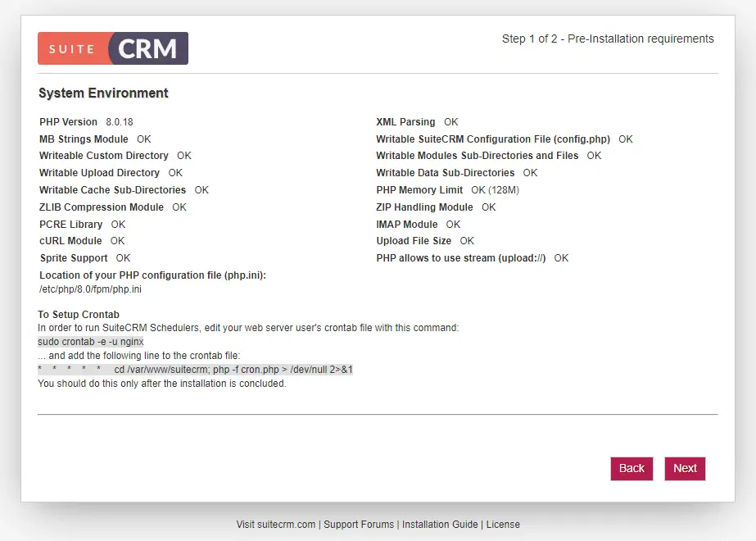Click the PHP Memory Limit OK (128M) entry

pos(447,190)
